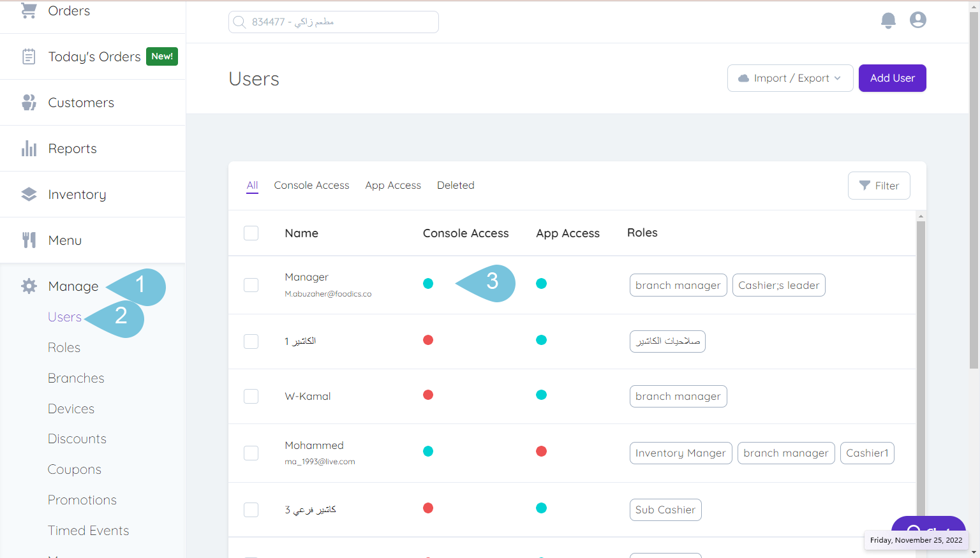
Task: Click the Customers people icon in sidebar
Action: pos(28,102)
